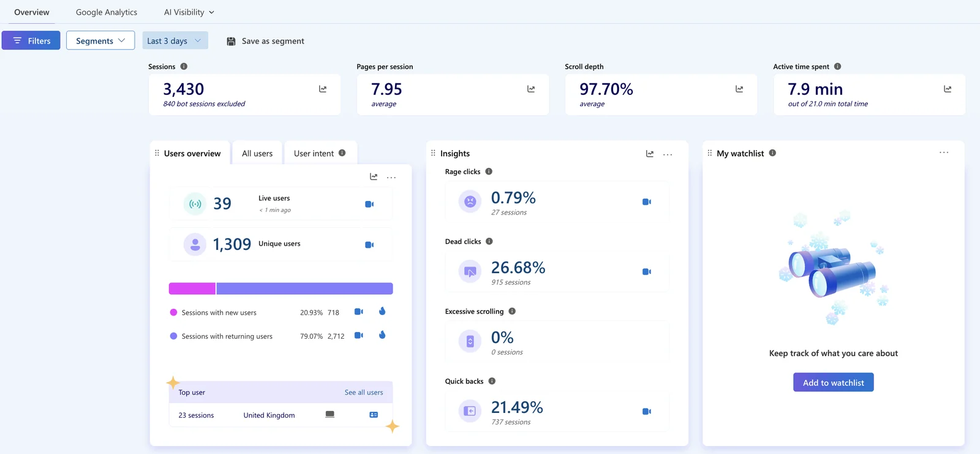Watch Dead clicks session recordings
This screenshot has width=980, height=454.
tap(646, 271)
